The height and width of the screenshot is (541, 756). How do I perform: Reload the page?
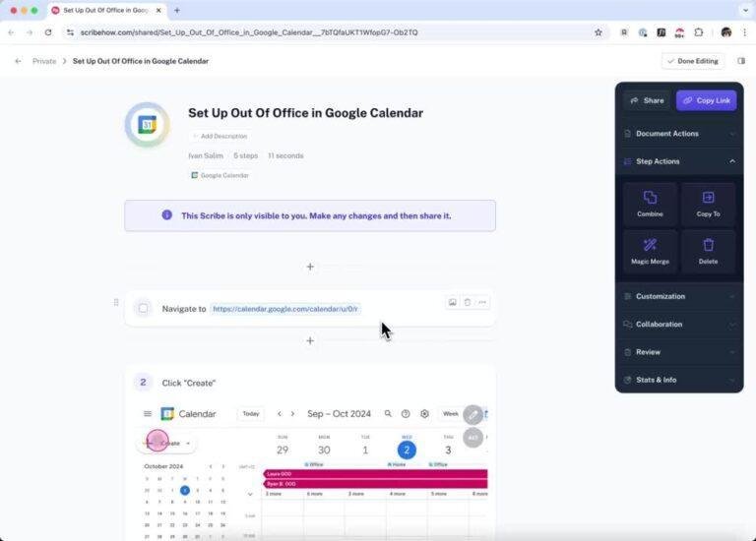(48, 32)
